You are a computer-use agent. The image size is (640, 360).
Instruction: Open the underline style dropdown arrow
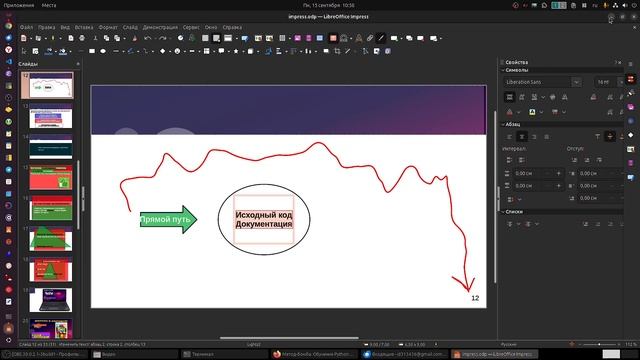click(x=543, y=97)
